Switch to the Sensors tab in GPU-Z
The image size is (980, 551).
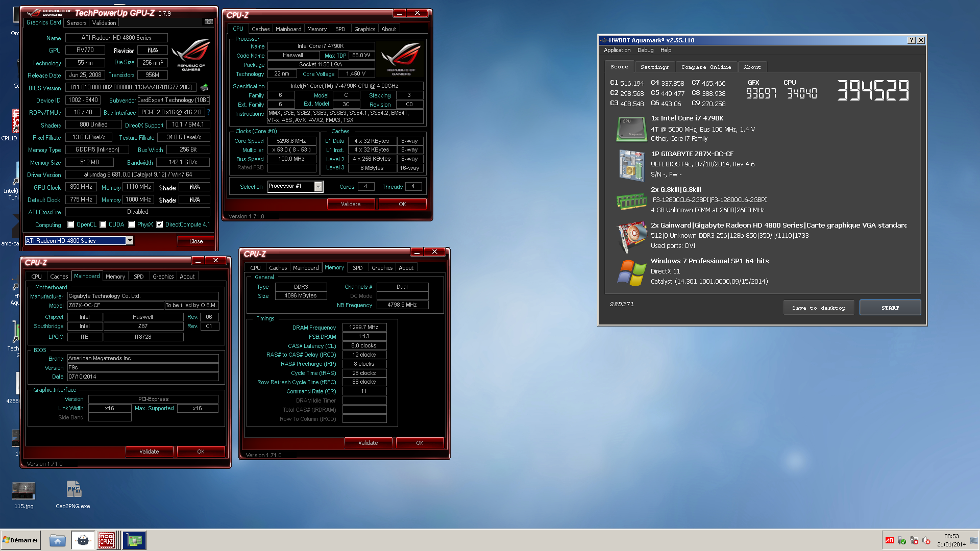click(77, 23)
